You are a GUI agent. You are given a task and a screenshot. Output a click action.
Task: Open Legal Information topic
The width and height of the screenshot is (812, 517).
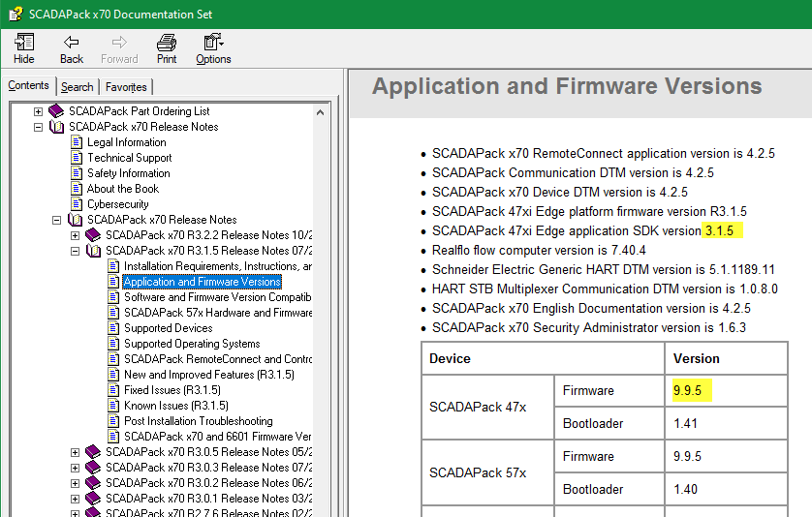[127, 142]
